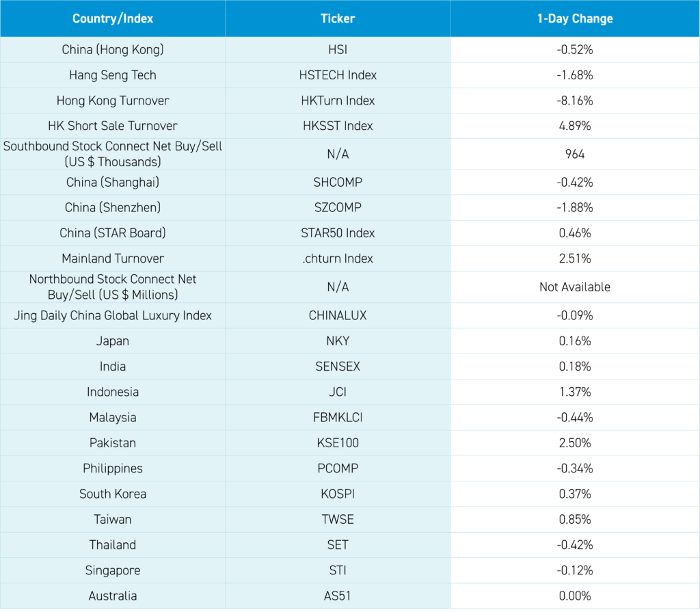Click the TWSE ticker for Taiwan
The image size is (700, 612).
click(338, 519)
